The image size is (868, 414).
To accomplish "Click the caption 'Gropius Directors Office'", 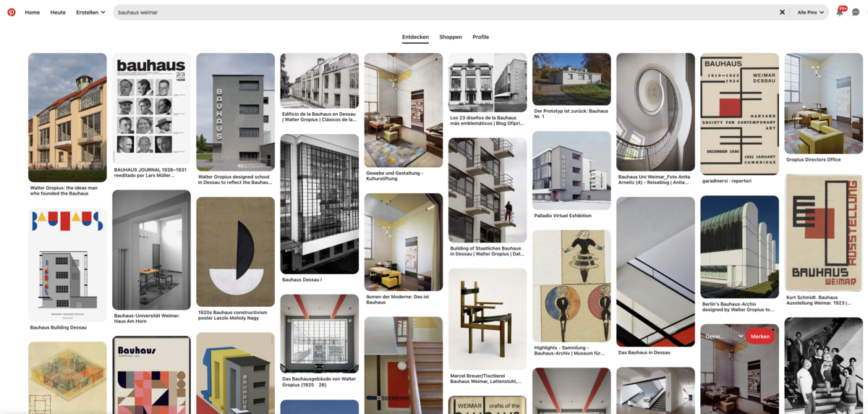I will pos(813,160).
